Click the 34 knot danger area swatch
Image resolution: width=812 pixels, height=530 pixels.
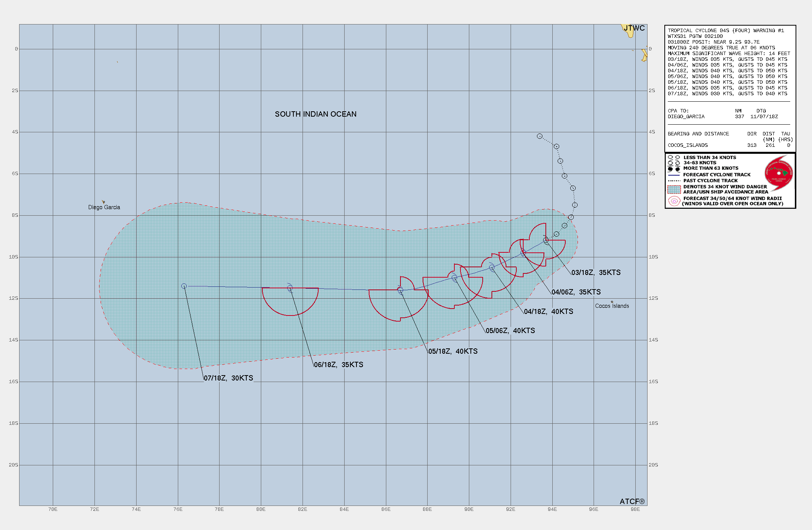pyautogui.click(x=674, y=189)
